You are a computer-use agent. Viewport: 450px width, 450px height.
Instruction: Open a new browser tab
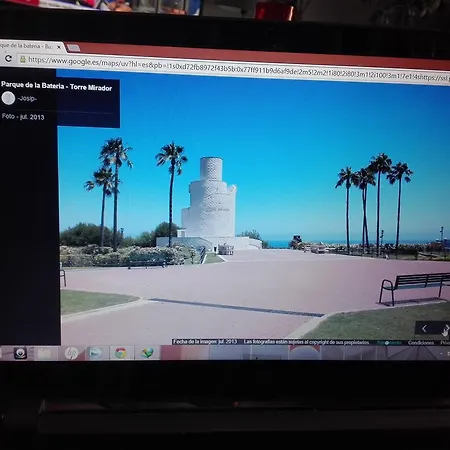click(74, 48)
